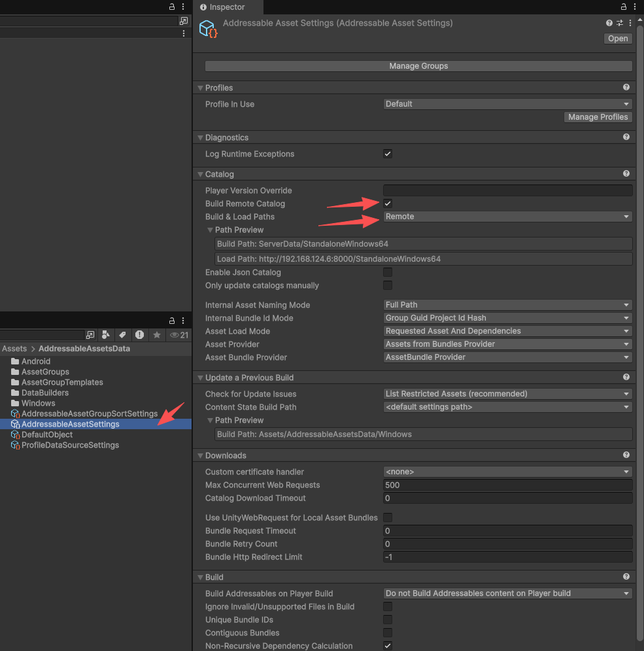Collapse the Catalog section foldout
644x651 pixels.
pos(201,175)
